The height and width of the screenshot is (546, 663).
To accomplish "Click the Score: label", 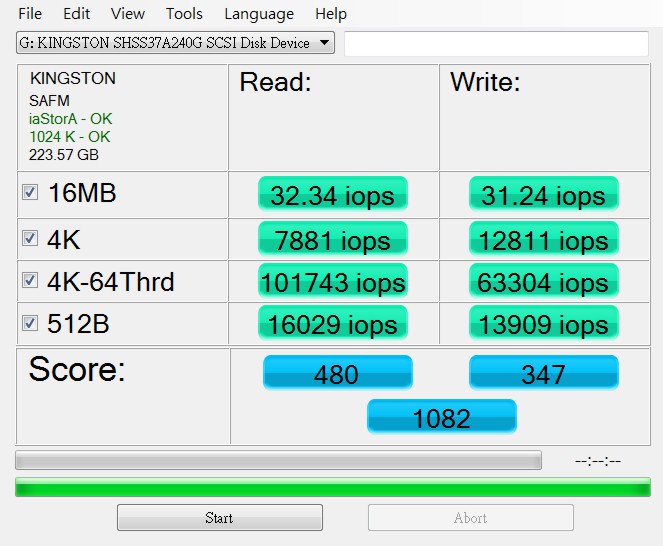I will [77, 369].
